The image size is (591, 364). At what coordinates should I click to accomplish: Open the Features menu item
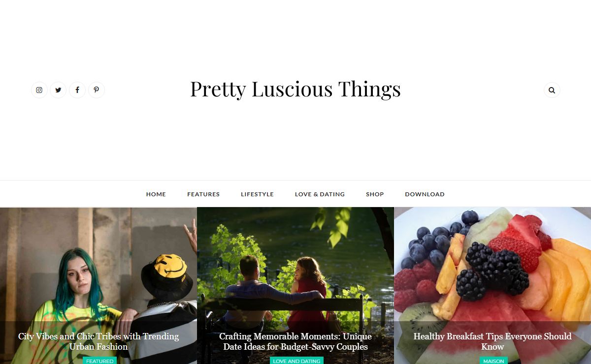click(203, 194)
